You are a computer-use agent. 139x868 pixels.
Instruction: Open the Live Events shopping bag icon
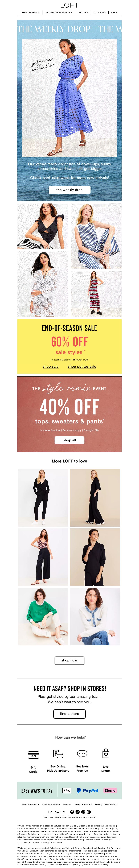coord(106,753)
